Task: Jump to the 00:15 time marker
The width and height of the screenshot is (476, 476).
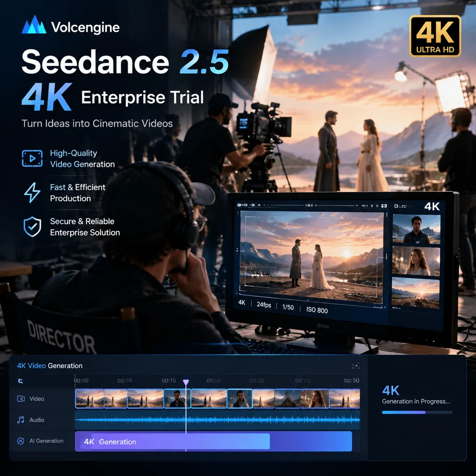Action: tap(213, 380)
